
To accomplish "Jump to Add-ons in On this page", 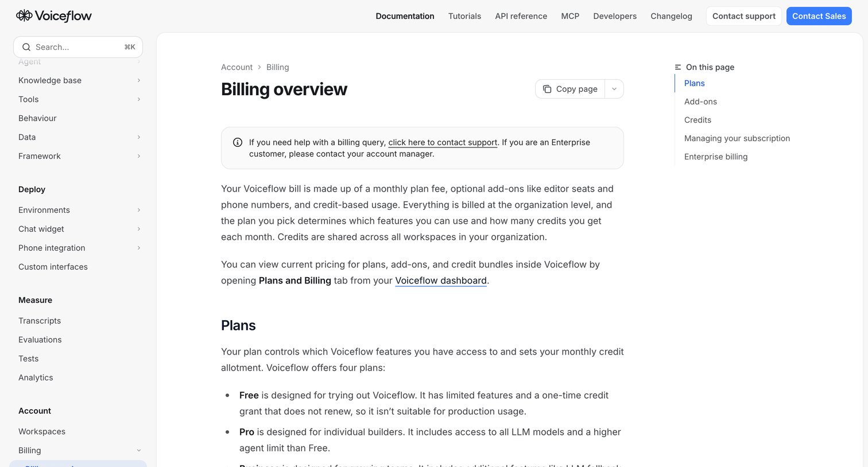I will coord(700,102).
